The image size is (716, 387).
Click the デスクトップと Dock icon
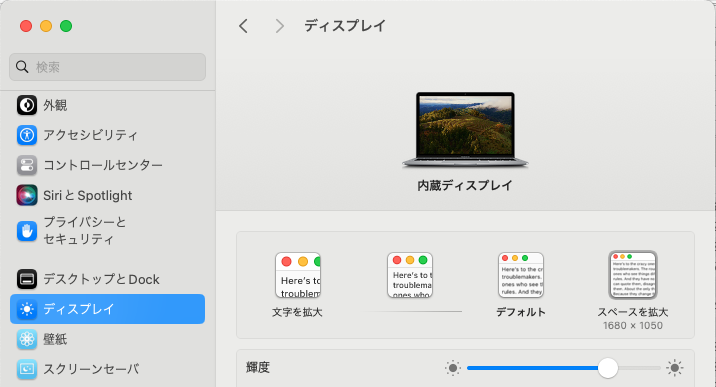tap(27, 279)
